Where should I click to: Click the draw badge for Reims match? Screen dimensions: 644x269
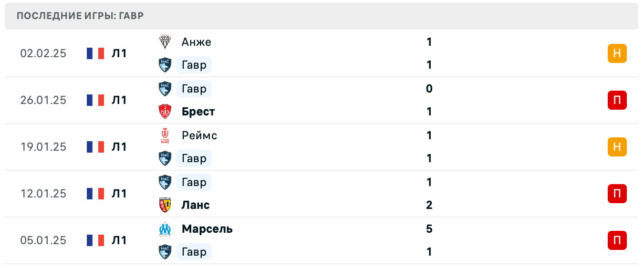[617, 147]
